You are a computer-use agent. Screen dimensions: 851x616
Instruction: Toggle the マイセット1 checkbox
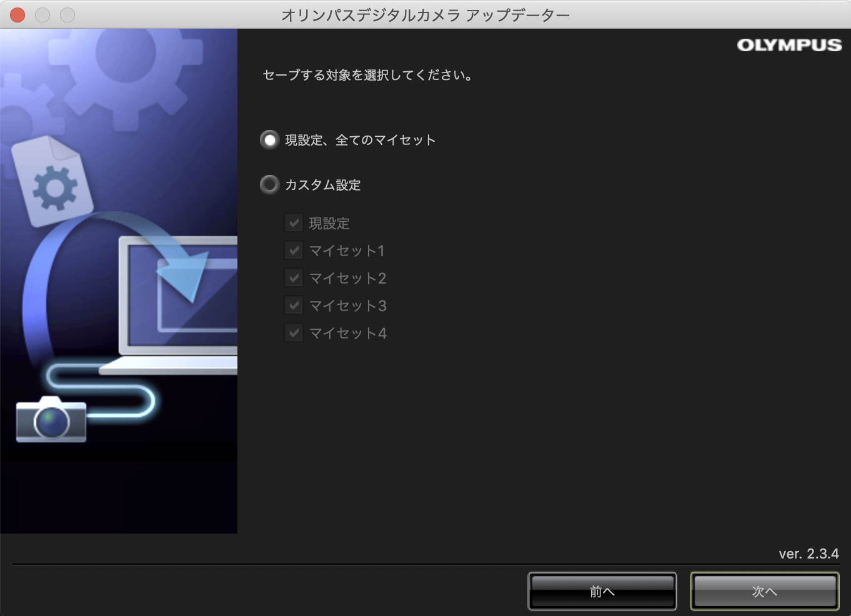click(294, 251)
